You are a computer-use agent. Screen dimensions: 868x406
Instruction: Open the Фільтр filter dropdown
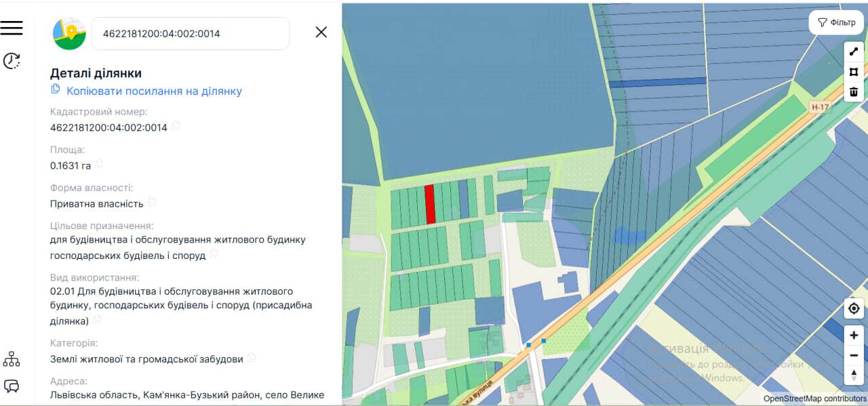coord(836,22)
